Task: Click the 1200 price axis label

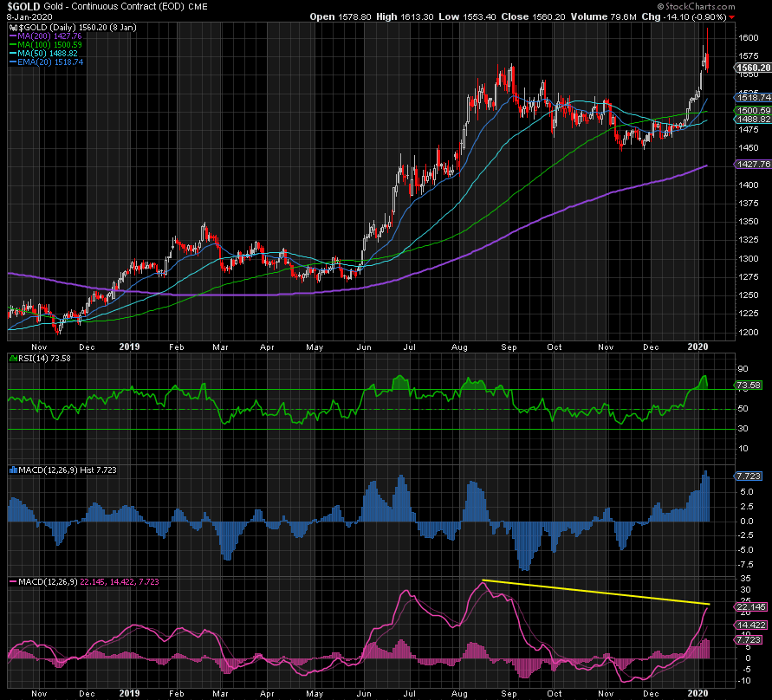Action: [749, 333]
